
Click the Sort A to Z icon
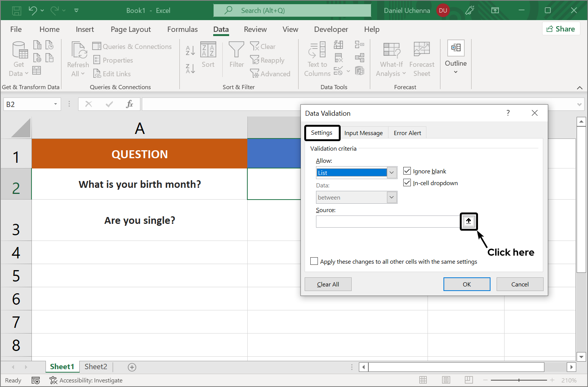[190, 50]
